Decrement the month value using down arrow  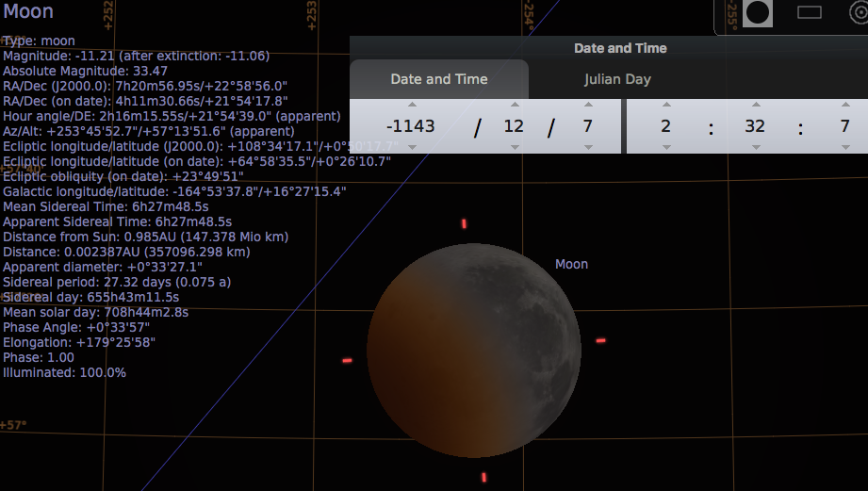(x=514, y=147)
